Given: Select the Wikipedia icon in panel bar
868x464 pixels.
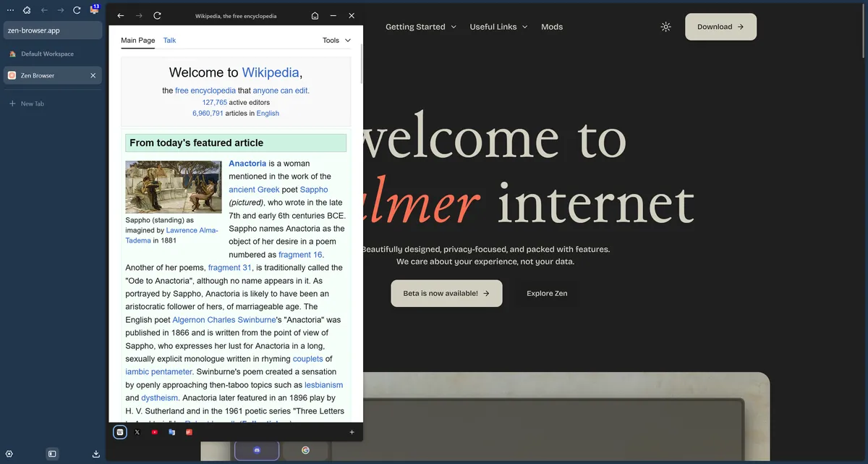Looking at the screenshot, I should coord(120,432).
